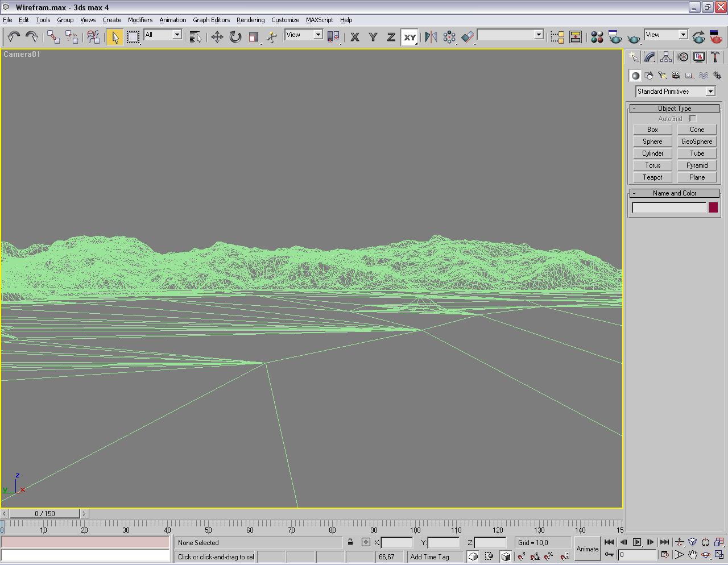Open the Modify command panel tab
Viewport: 728px width, 565px height.
point(650,57)
